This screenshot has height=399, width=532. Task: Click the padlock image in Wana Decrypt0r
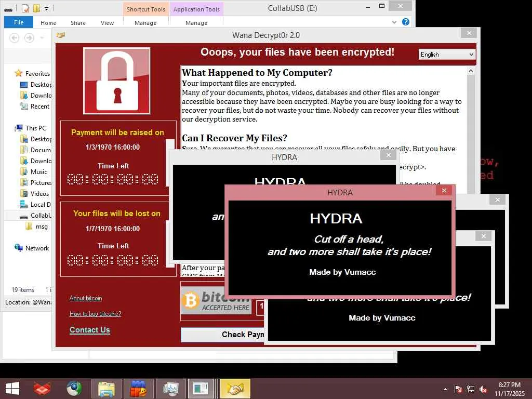coord(117,81)
